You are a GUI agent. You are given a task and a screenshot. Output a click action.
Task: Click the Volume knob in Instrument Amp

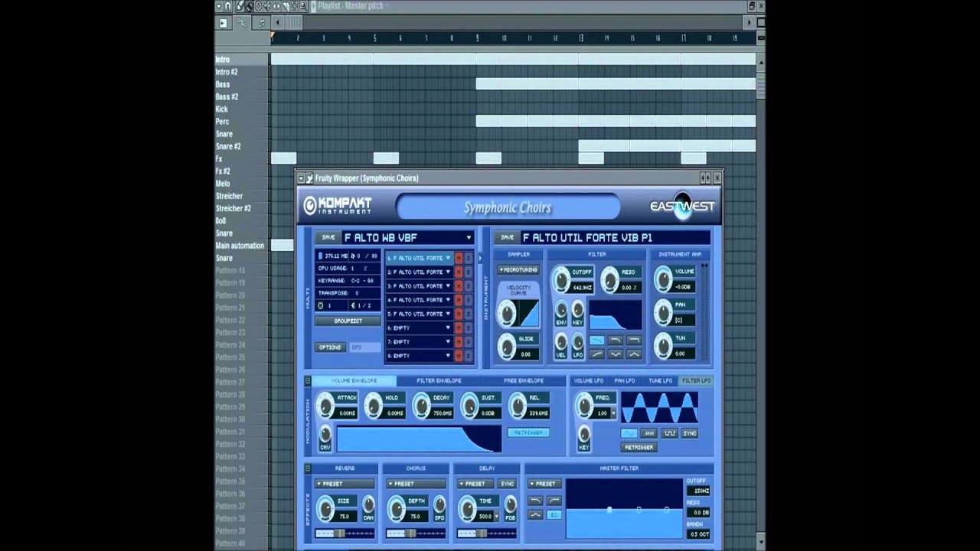click(x=664, y=279)
